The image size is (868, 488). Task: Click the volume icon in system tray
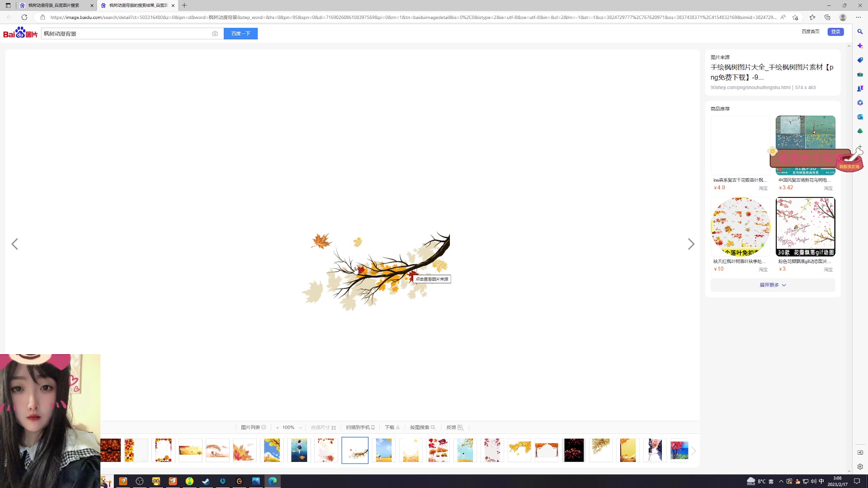[x=813, y=481]
